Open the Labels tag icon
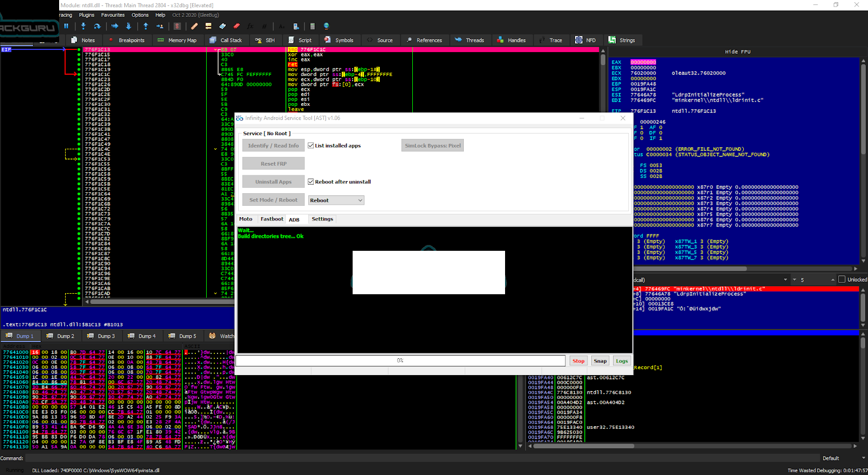The image size is (868, 475). (x=222, y=26)
